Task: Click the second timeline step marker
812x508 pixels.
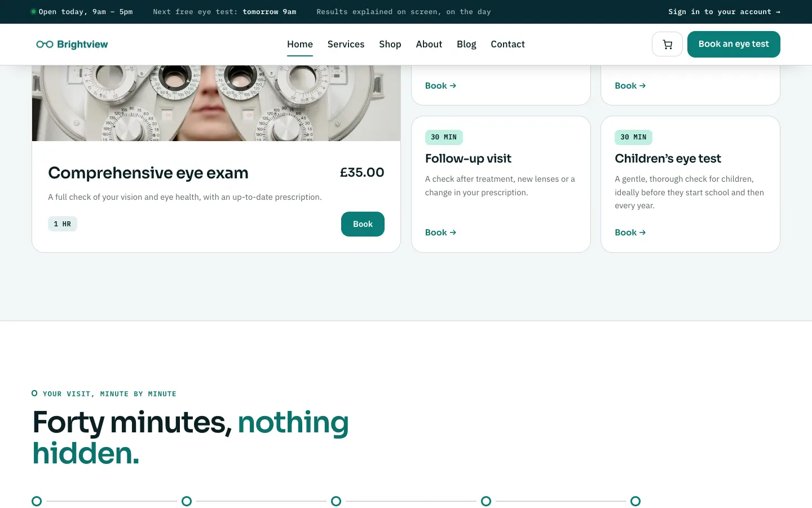Action: click(x=187, y=501)
